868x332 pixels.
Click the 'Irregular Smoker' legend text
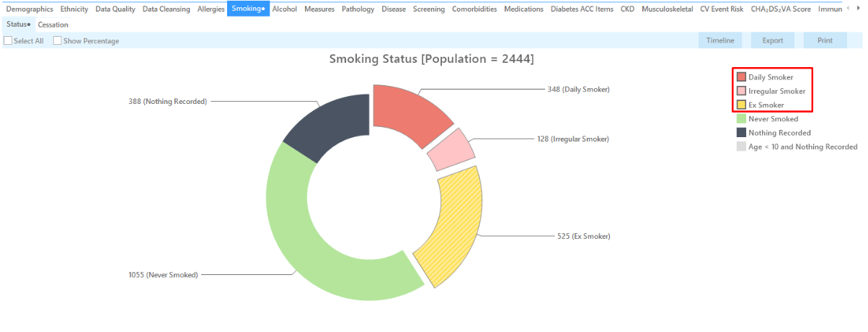pyautogui.click(x=776, y=91)
